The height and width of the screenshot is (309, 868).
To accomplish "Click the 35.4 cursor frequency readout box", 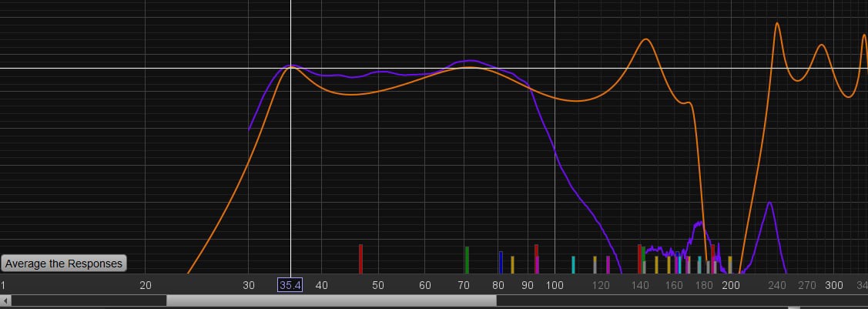I will pyautogui.click(x=290, y=286).
